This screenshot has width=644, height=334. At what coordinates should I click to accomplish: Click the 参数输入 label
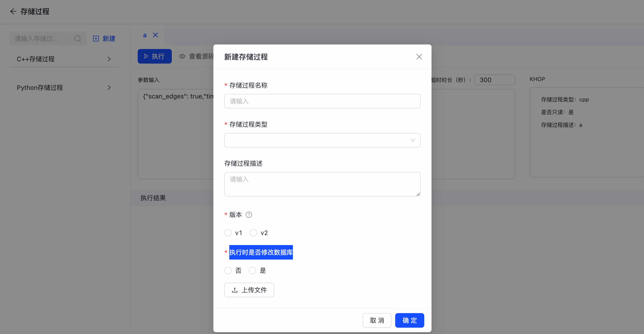[x=148, y=80]
